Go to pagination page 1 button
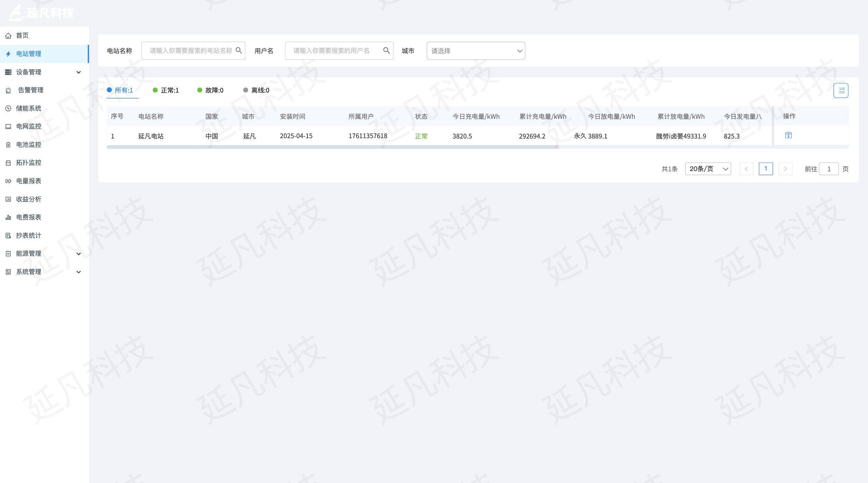 coord(766,169)
